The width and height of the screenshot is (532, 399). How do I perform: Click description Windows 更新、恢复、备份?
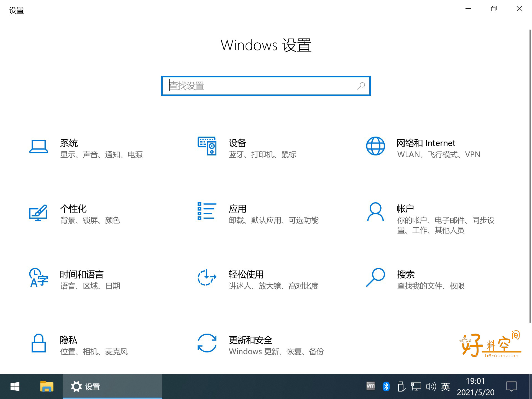pyautogui.click(x=276, y=352)
